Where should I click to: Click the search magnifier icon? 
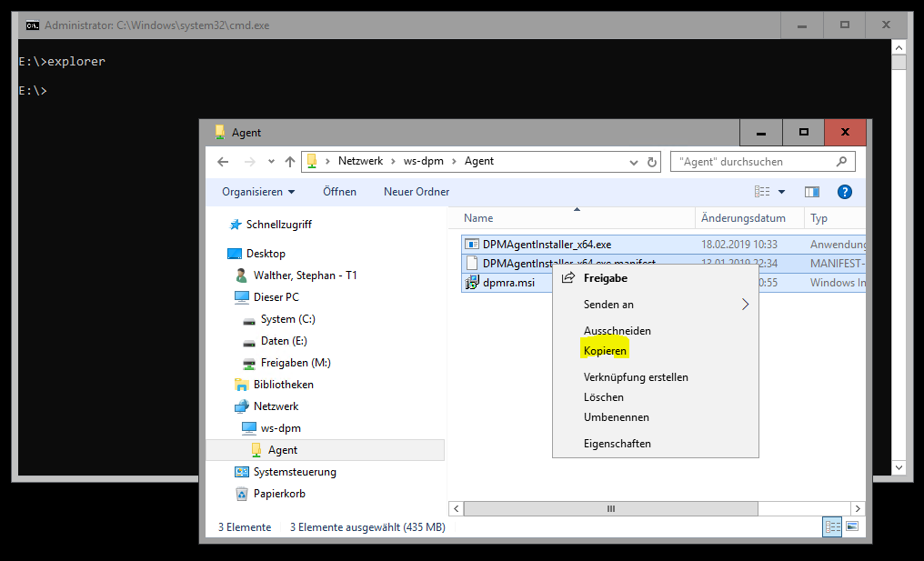point(841,162)
